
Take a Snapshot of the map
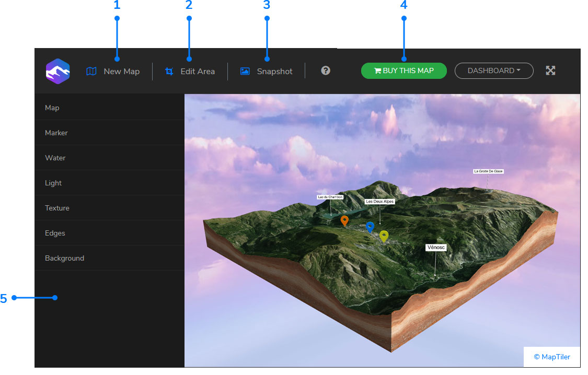266,71
